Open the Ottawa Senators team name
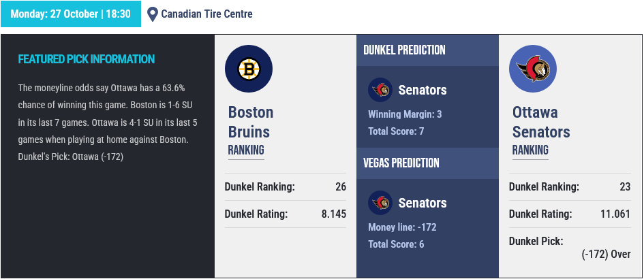Image resolution: width=644 pixels, height=279 pixels. pos(541,122)
